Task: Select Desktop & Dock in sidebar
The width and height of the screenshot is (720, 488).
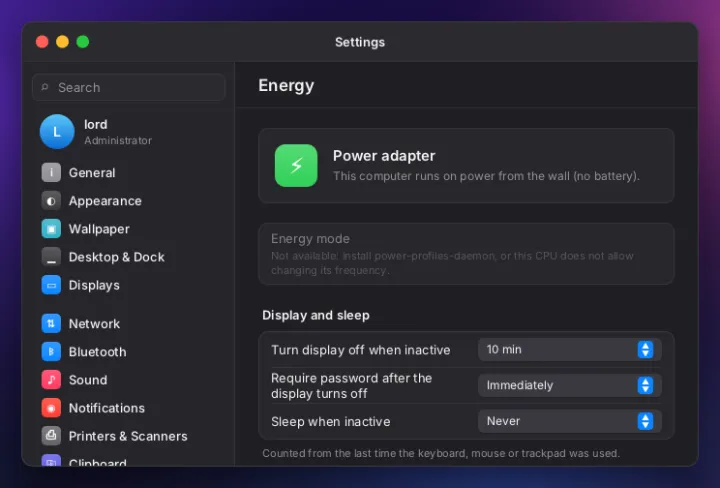Action: pos(117,257)
